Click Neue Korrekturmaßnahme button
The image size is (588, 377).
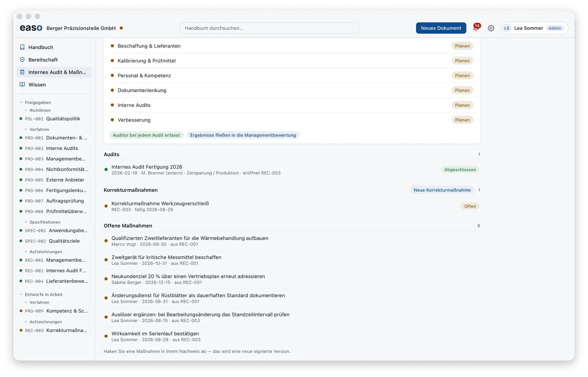click(x=442, y=190)
